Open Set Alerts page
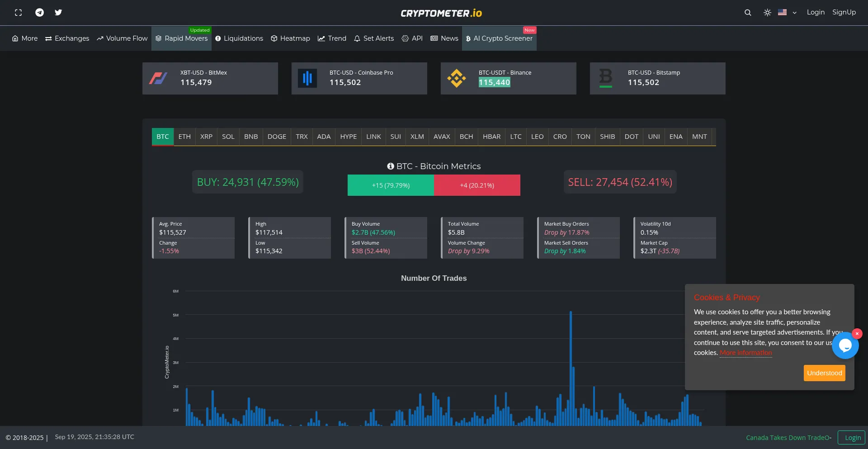This screenshot has width=868, height=449. (x=374, y=38)
